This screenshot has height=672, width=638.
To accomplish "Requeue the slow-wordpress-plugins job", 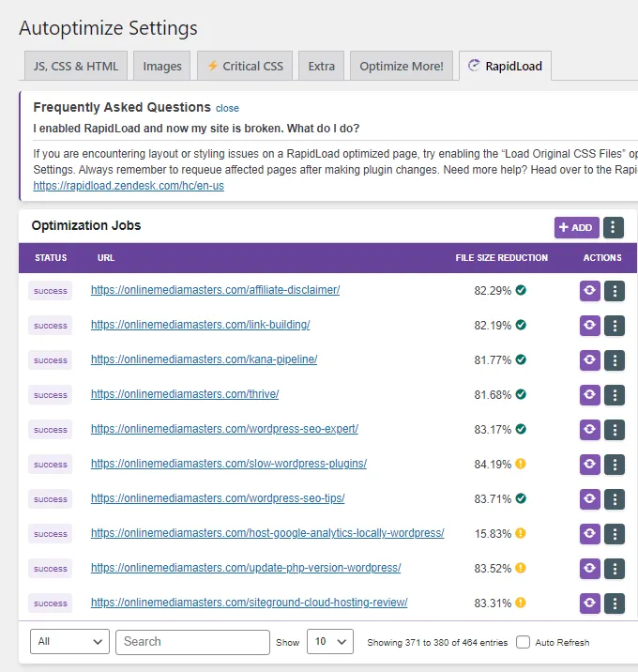I will click(x=589, y=465).
